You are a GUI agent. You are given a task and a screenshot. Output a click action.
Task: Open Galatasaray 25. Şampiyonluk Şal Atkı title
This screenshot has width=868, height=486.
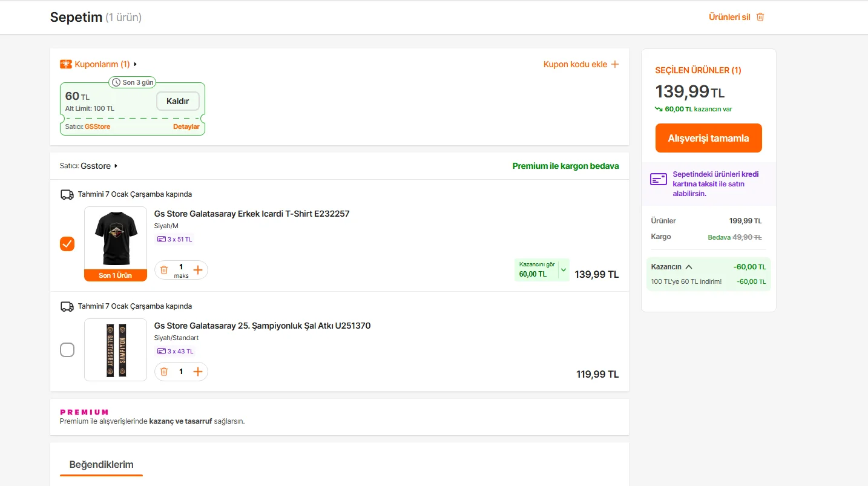coord(263,326)
